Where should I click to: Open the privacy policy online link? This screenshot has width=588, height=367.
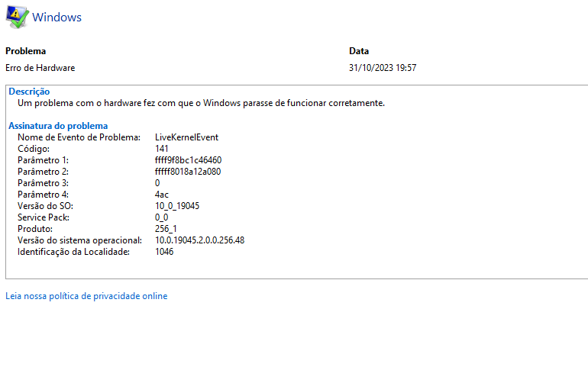[x=86, y=296]
